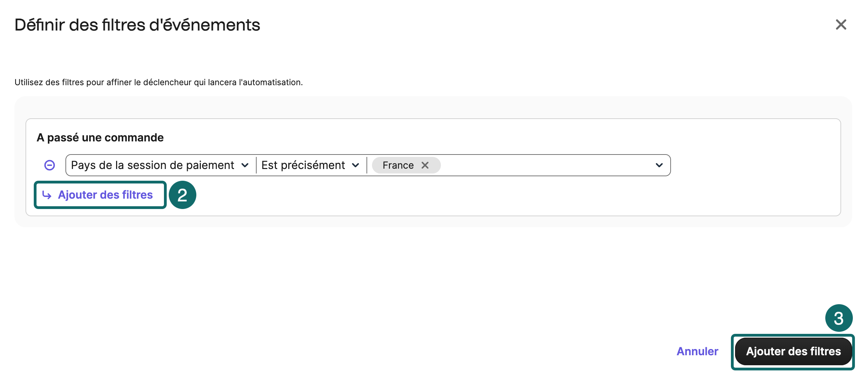Click the Définir des filtres d'événements title

[137, 25]
